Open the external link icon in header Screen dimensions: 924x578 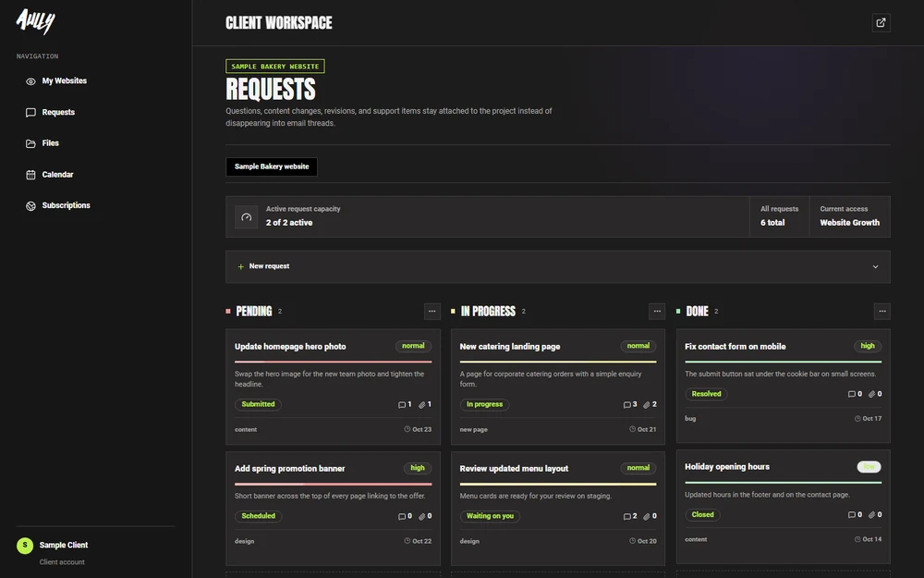(881, 23)
